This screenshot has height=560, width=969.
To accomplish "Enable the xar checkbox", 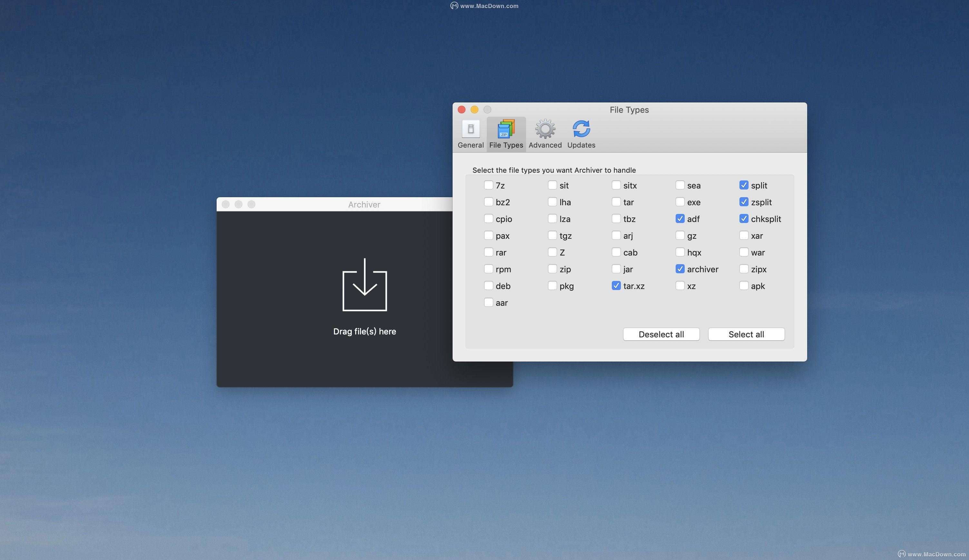I will [744, 235].
